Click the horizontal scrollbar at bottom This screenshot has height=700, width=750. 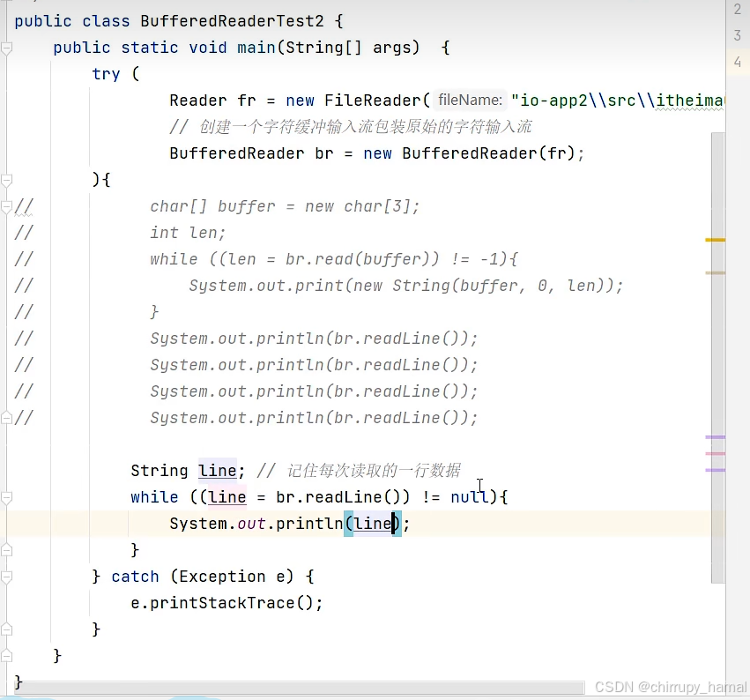coord(299,688)
